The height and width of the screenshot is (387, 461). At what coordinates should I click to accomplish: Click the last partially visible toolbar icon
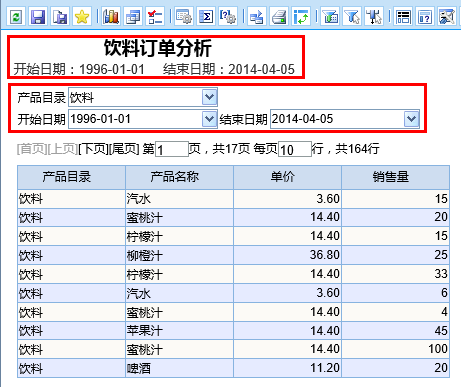(447, 17)
